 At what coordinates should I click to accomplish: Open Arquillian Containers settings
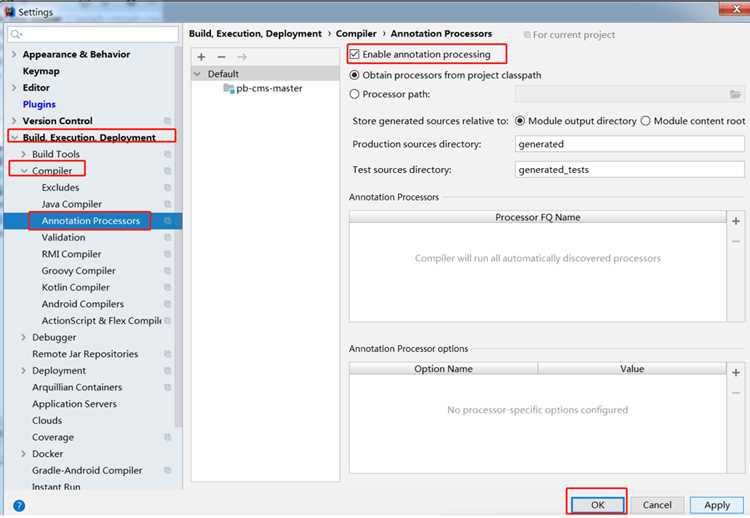[x=77, y=387]
